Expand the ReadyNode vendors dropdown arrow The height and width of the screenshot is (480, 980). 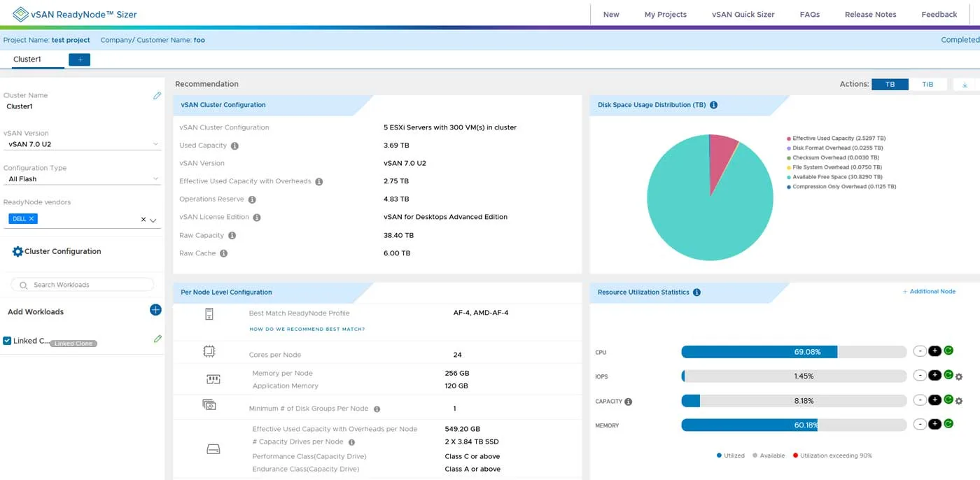pyautogui.click(x=153, y=220)
